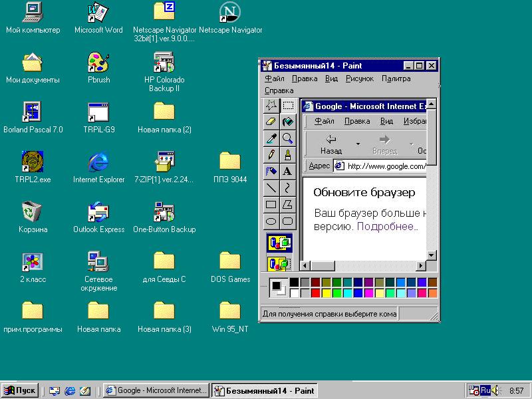This screenshot has height=399, width=532.
Task: Select the Magnifier zoom tool
Action: click(288, 138)
